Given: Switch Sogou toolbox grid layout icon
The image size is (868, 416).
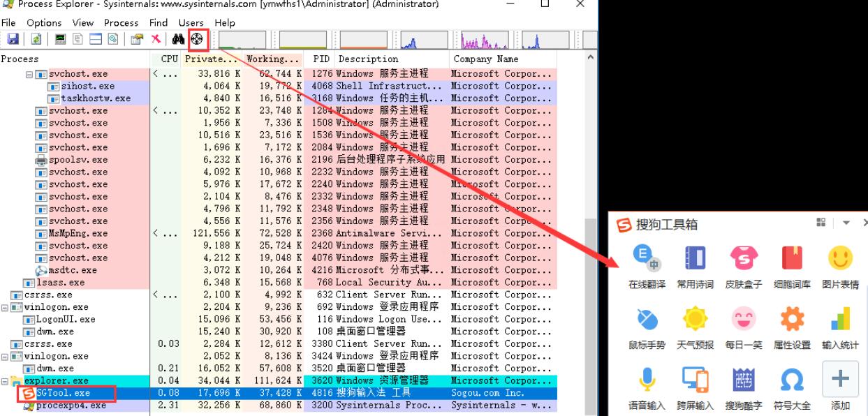Looking at the screenshot, I should (x=821, y=223).
